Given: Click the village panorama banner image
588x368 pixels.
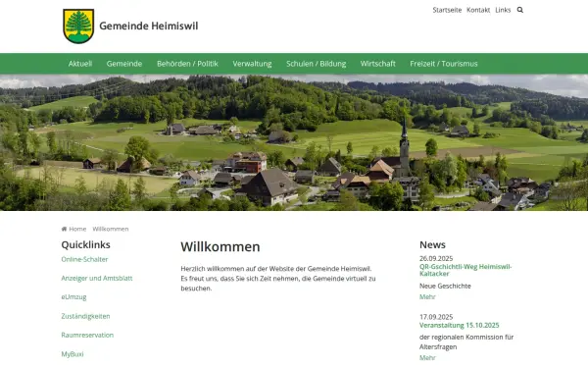Looking at the screenshot, I should point(294,142).
